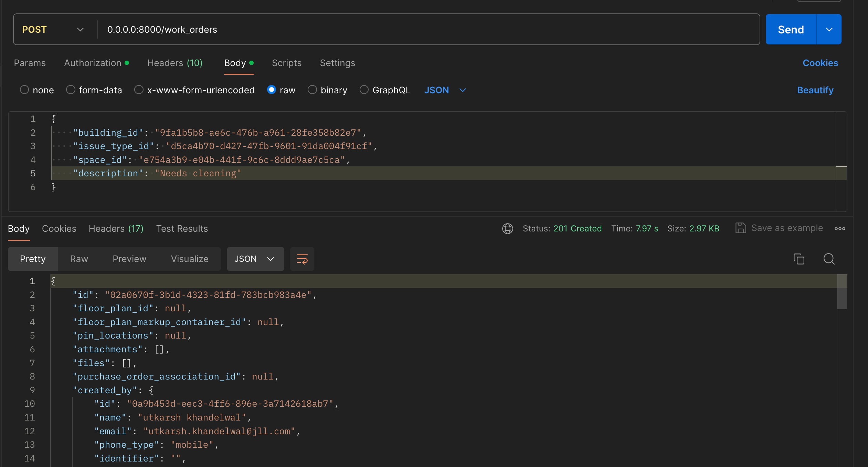Open the Authorization tab
Image resolution: width=868 pixels, height=467 pixels.
pyautogui.click(x=97, y=63)
